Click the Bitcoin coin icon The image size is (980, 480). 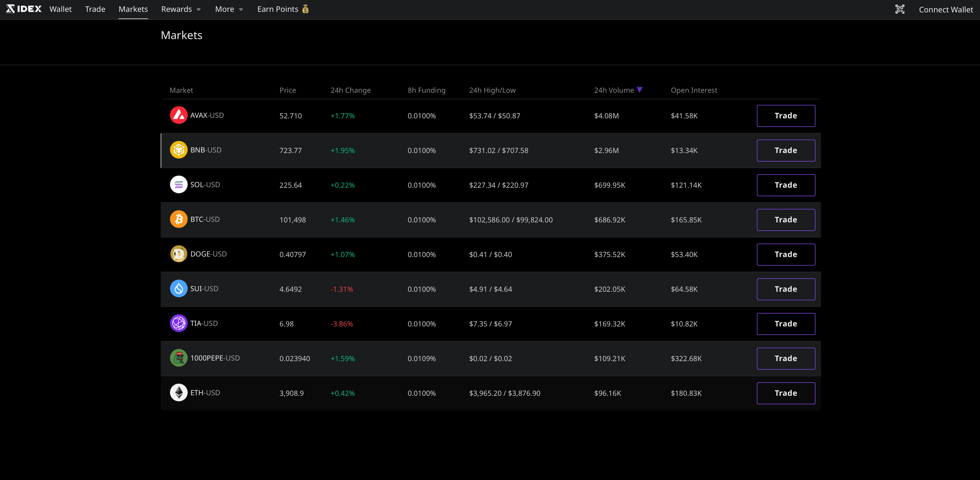[x=179, y=219]
